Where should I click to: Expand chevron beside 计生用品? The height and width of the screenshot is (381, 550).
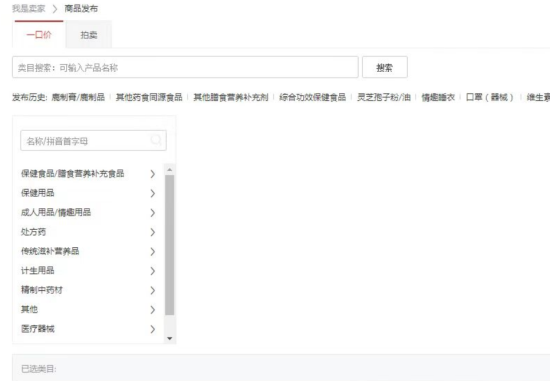click(x=153, y=271)
